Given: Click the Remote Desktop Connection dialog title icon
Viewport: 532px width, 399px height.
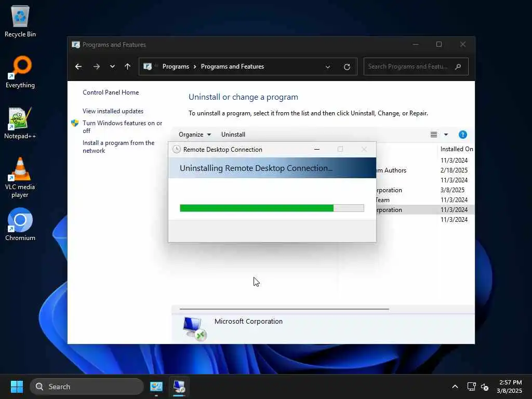Looking at the screenshot, I should 177,149.
